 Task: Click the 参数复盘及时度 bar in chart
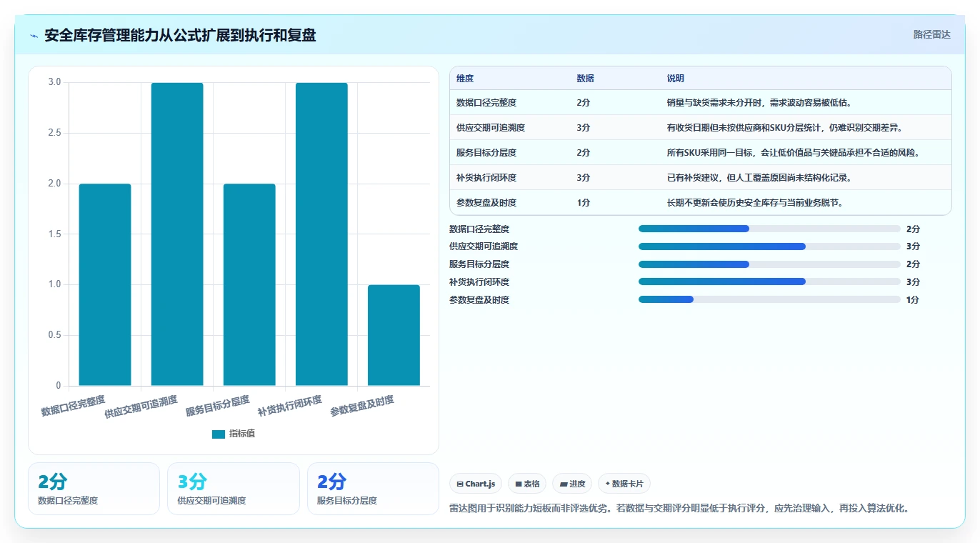(x=394, y=335)
